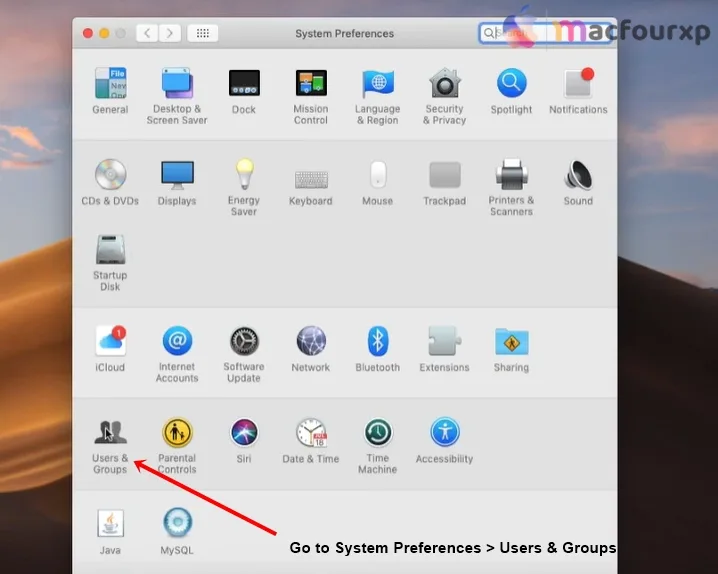Image resolution: width=718 pixels, height=574 pixels.
Task: Minimize the window with yellow button
Action: coord(104,33)
